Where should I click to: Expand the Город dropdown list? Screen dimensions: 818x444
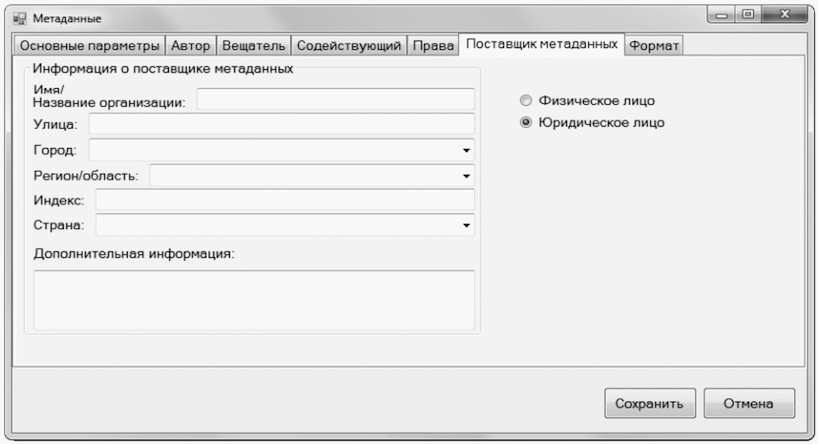(x=465, y=150)
